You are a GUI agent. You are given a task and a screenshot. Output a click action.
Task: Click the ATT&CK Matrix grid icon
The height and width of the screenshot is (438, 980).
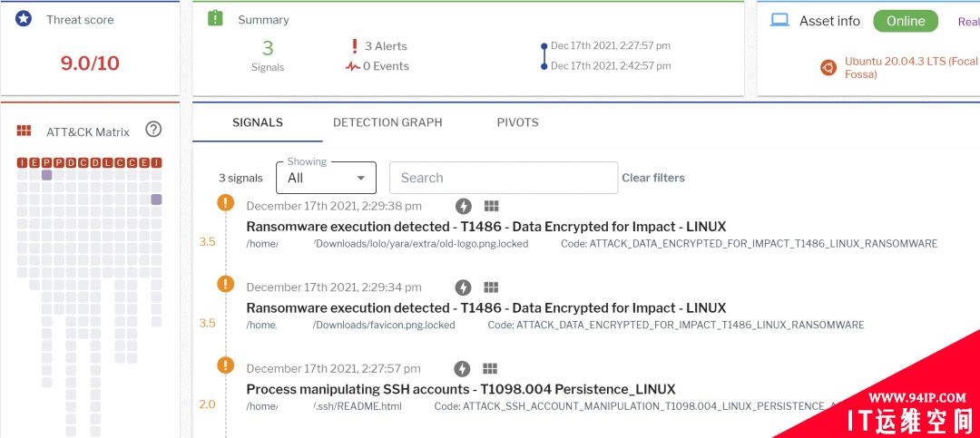click(24, 131)
